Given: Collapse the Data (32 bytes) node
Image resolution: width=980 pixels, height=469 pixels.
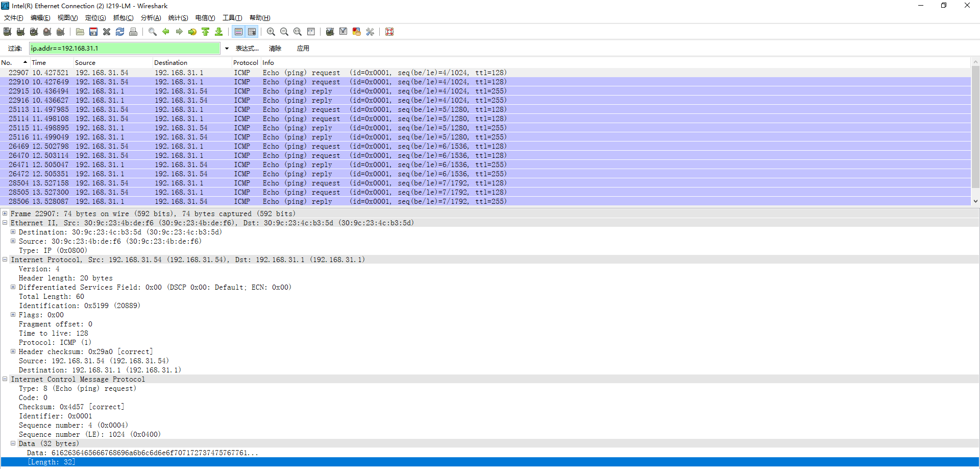Looking at the screenshot, I should tap(13, 443).
